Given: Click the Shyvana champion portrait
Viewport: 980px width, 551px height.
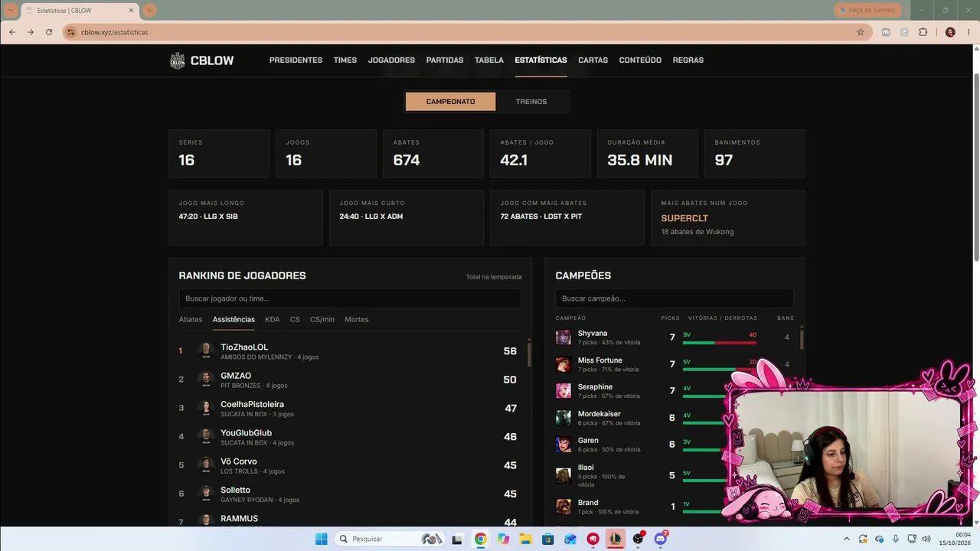Looking at the screenshot, I should tap(563, 337).
